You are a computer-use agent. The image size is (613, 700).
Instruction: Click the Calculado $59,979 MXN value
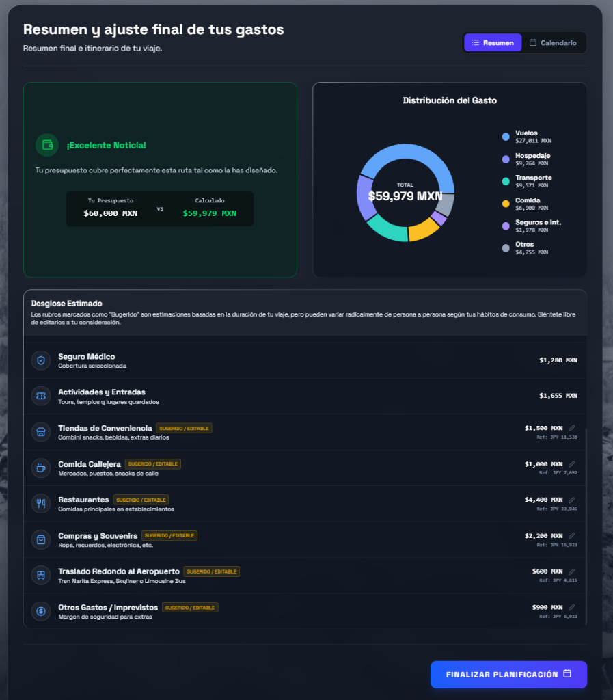tap(209, 213)
